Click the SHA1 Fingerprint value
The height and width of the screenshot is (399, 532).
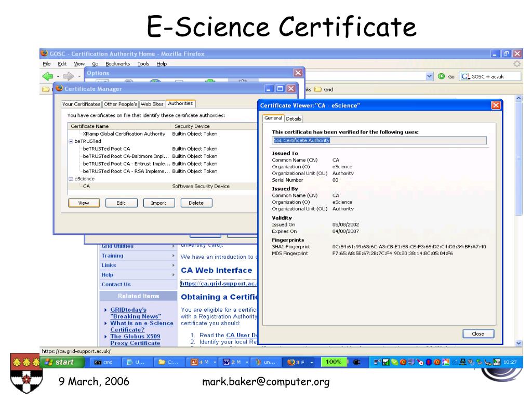pos(409,247)
